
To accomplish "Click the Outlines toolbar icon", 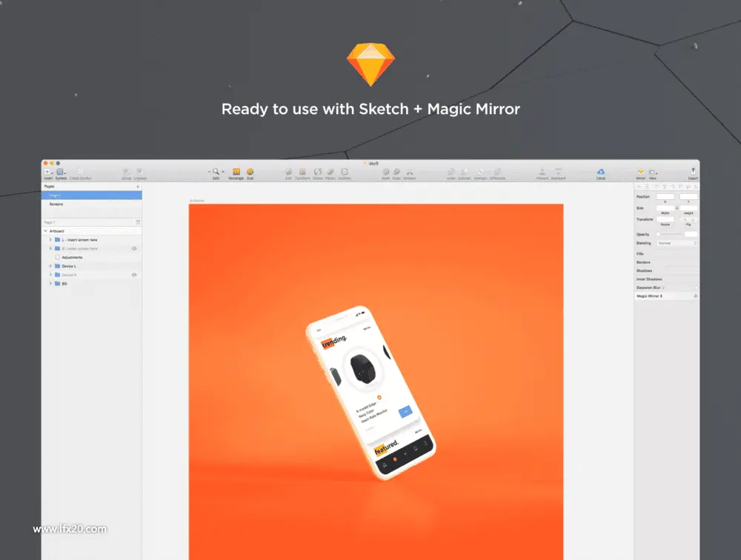I will coord(345,172).
